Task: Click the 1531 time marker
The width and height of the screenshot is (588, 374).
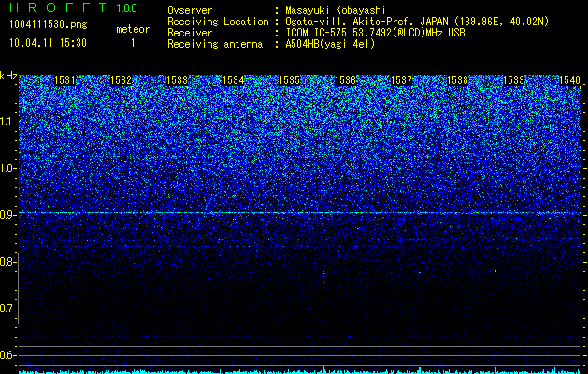Action: pos(65,80)
